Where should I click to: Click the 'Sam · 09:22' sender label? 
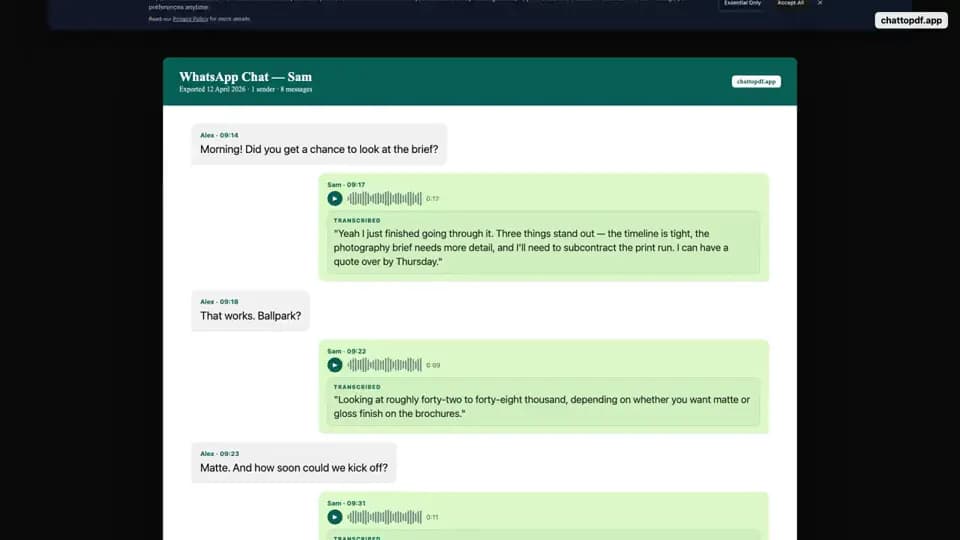click(347, 351)
